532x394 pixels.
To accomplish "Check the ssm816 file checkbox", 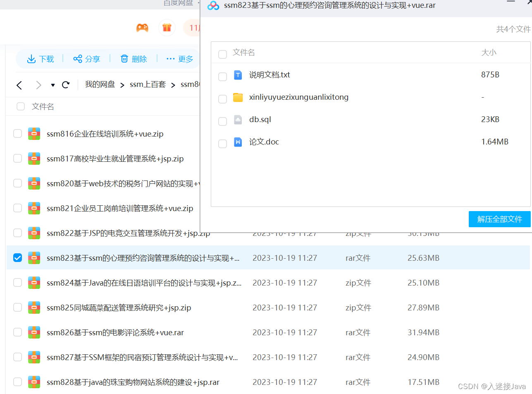I will [17, 133].
